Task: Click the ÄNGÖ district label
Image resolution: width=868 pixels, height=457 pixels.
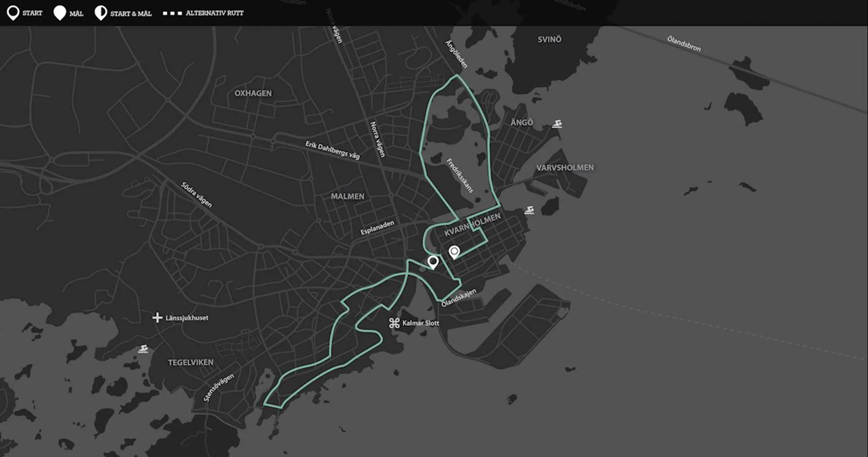Action: click(522, 122)
